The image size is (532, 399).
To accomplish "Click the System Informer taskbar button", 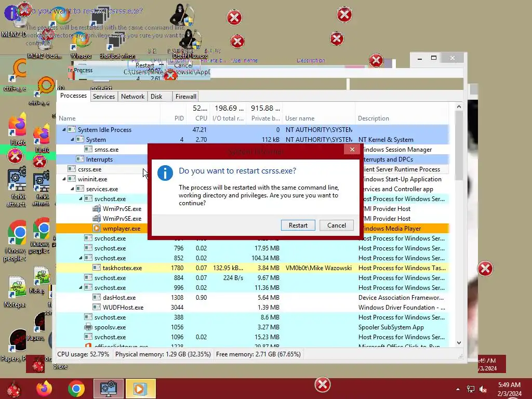I will tap(109, 389).
